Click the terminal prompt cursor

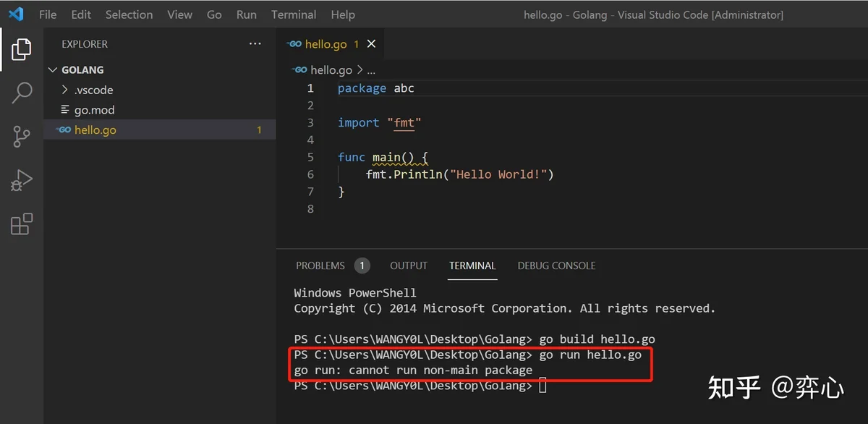click(x=543, y=386)
